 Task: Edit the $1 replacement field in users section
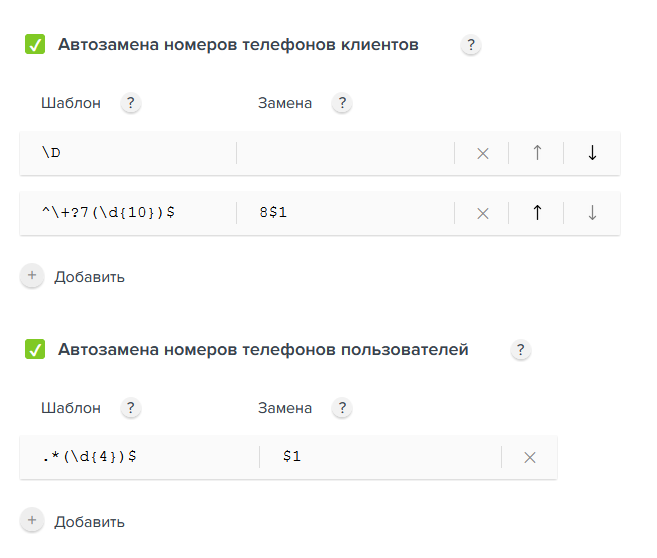[380, 457]
